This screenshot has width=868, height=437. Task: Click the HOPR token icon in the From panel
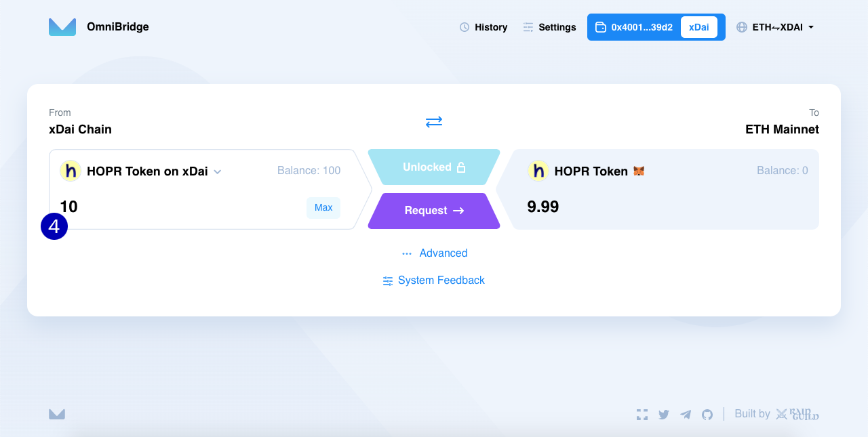71,171
